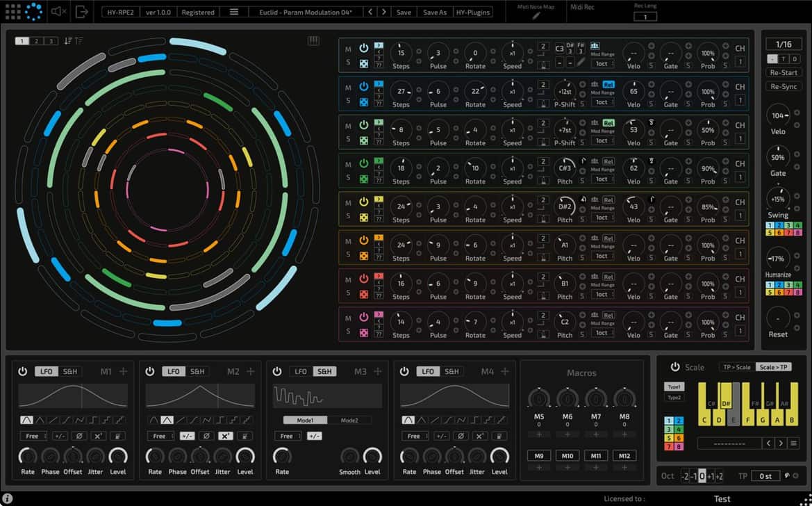Screen dimensions: 812x506
Task: Mute the blue row 2 with M
Action: click(348, 88)
